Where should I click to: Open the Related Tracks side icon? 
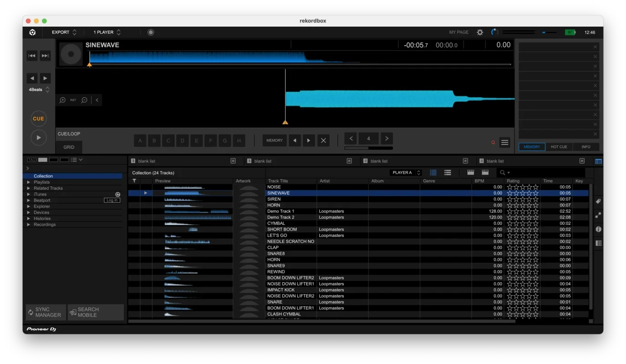click(598, 215)
